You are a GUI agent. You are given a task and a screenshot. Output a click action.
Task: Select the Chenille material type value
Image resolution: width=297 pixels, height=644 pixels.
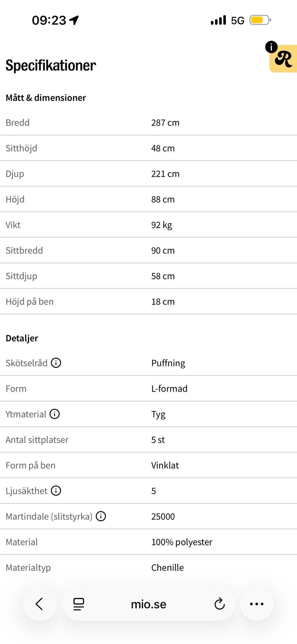(x=167, y=568)
